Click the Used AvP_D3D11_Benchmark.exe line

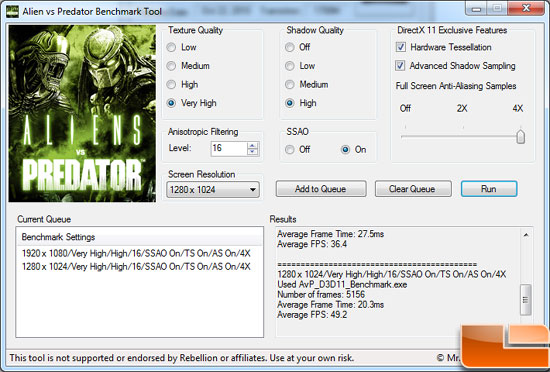[x=342, y=284]
